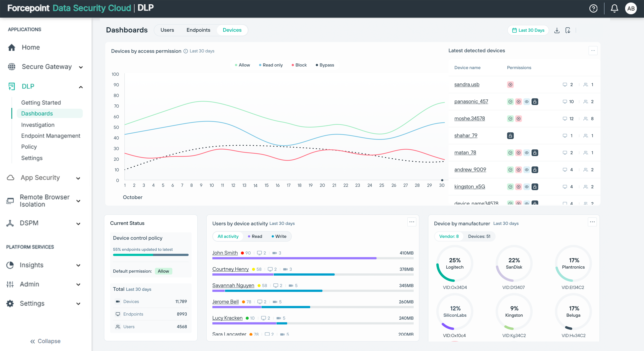Open Endpoint Management under DLP
The width and height of the screenshot is (644, 351).
[x=51, y=136]
